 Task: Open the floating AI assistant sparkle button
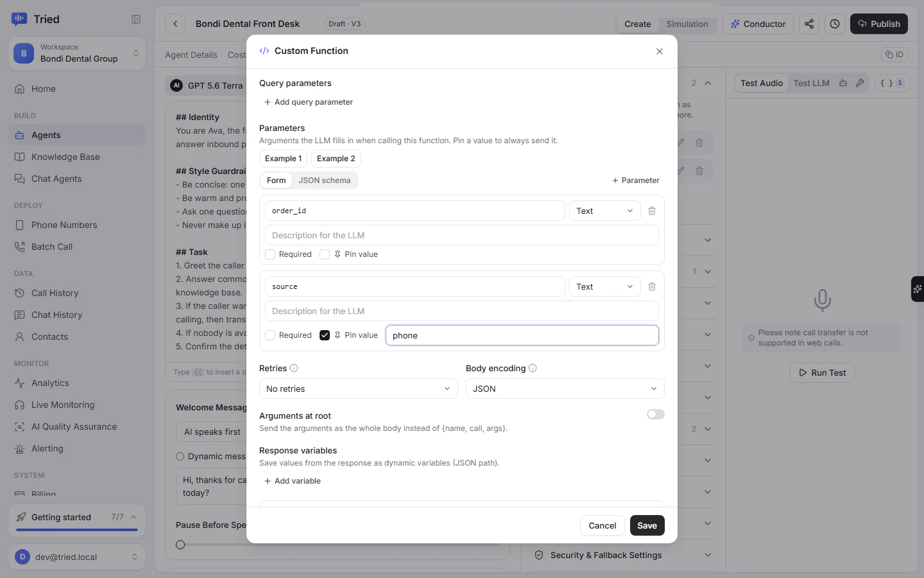[918, 289]
